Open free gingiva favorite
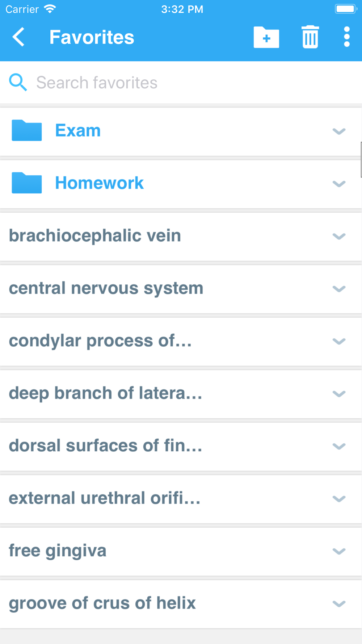 (x=58, y=551)
